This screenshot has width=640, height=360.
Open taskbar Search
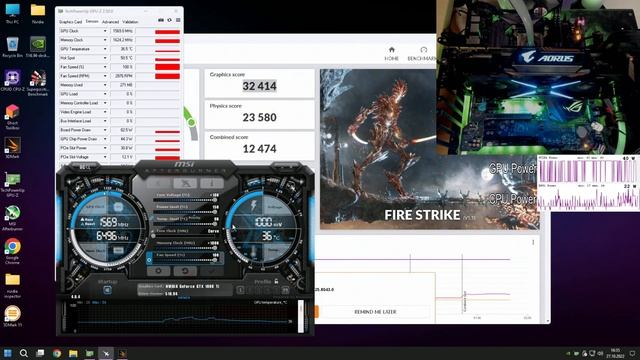point(24,353)
